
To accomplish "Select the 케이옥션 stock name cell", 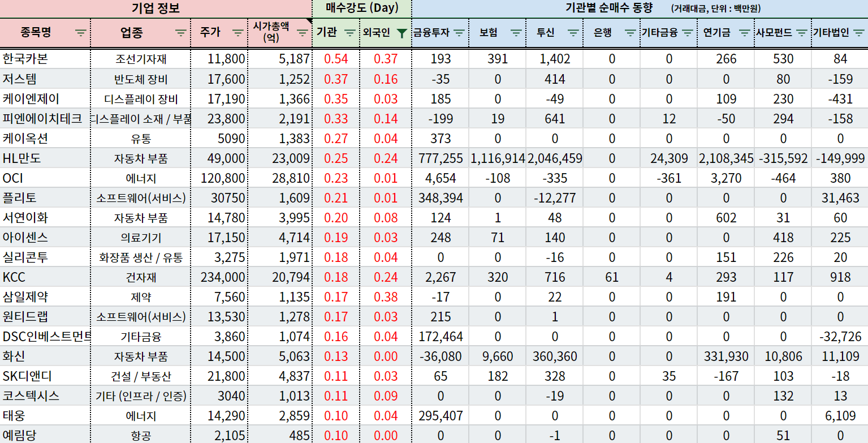I will pos(45,138).
